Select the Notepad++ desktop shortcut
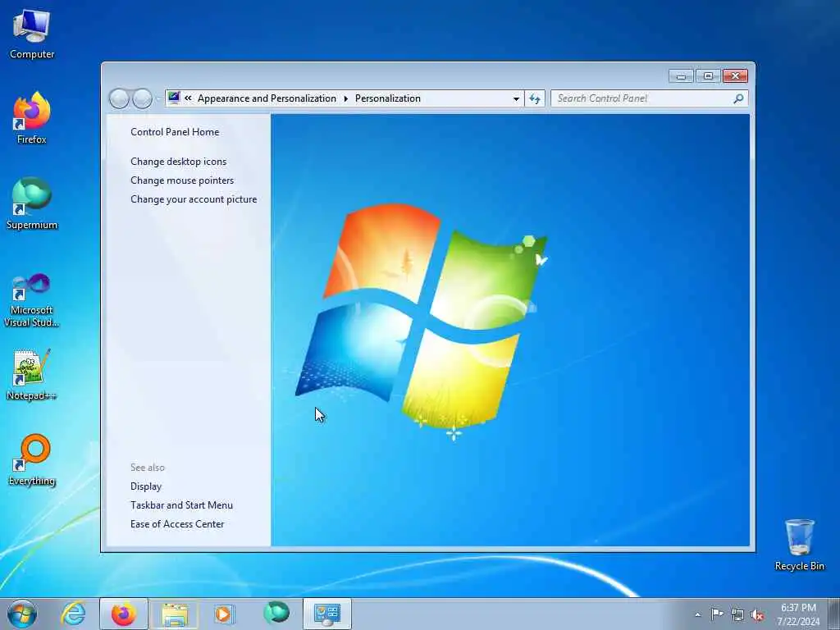The width and height of the screenshot is (840, 630). point(32,374)
